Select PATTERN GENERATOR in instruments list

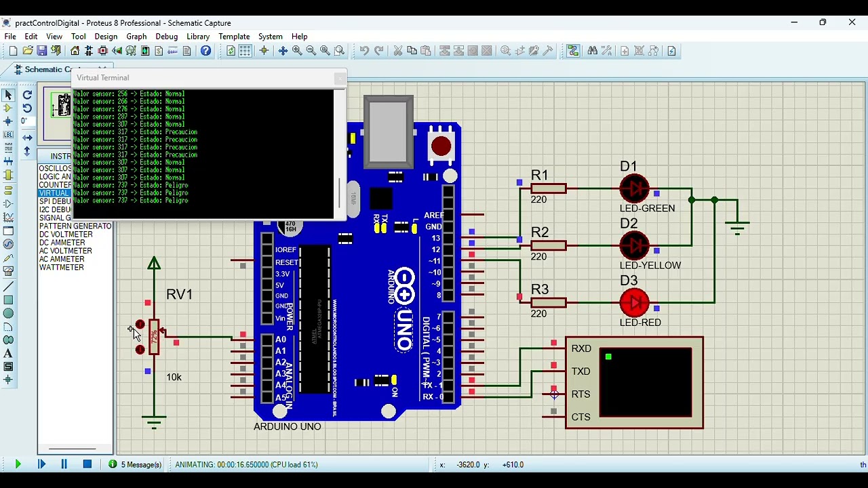pyautogui.click(x=75, y=226)
